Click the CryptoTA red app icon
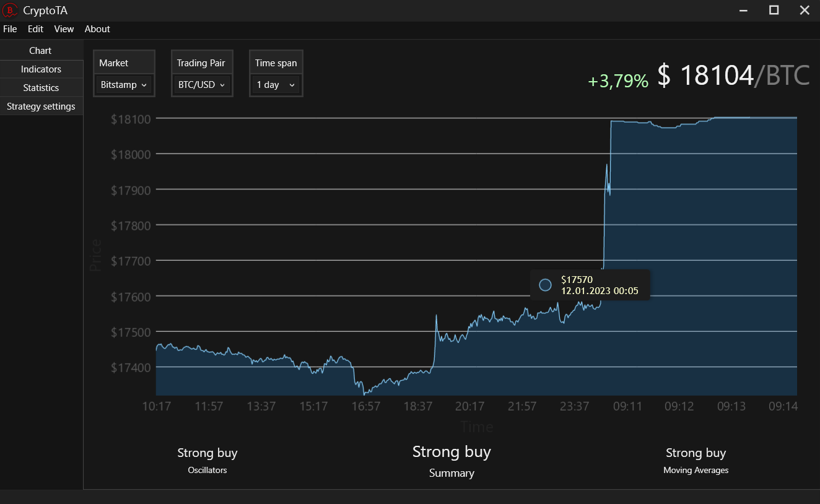Screen dimensions: 820x504 (x=11, y=10)
